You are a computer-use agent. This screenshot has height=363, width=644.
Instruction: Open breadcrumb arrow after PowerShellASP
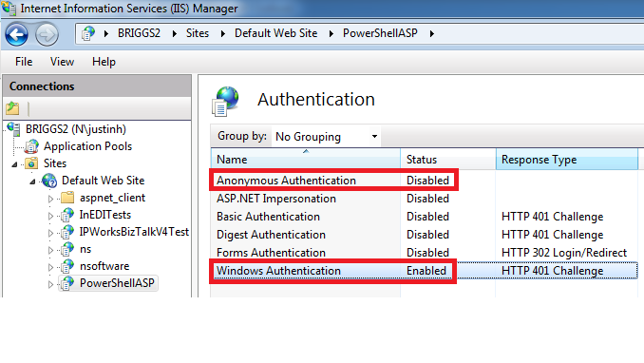[431, 33]
